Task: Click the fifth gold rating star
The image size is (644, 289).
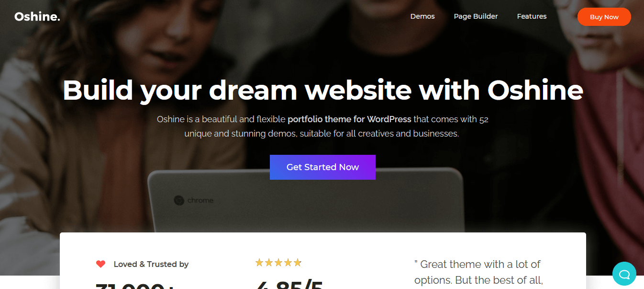Action: pos(298,263)
